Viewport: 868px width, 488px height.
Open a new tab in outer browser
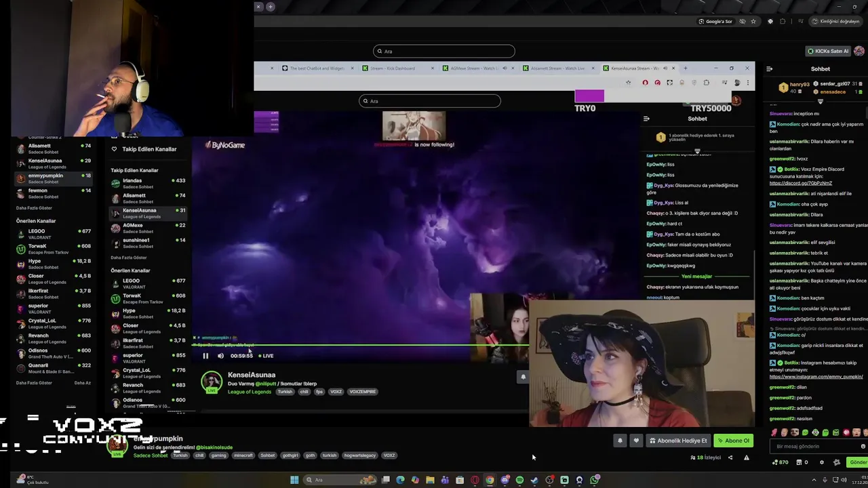click(x=270, y=7)
